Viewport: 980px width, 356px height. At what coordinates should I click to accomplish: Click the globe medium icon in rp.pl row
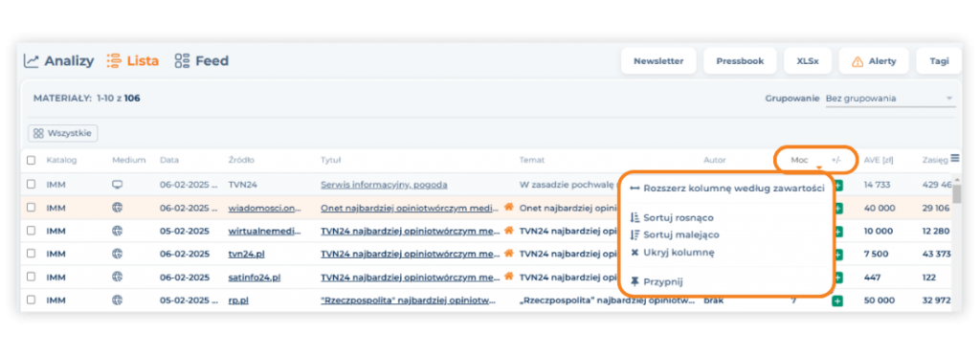(x=117, y=300)
